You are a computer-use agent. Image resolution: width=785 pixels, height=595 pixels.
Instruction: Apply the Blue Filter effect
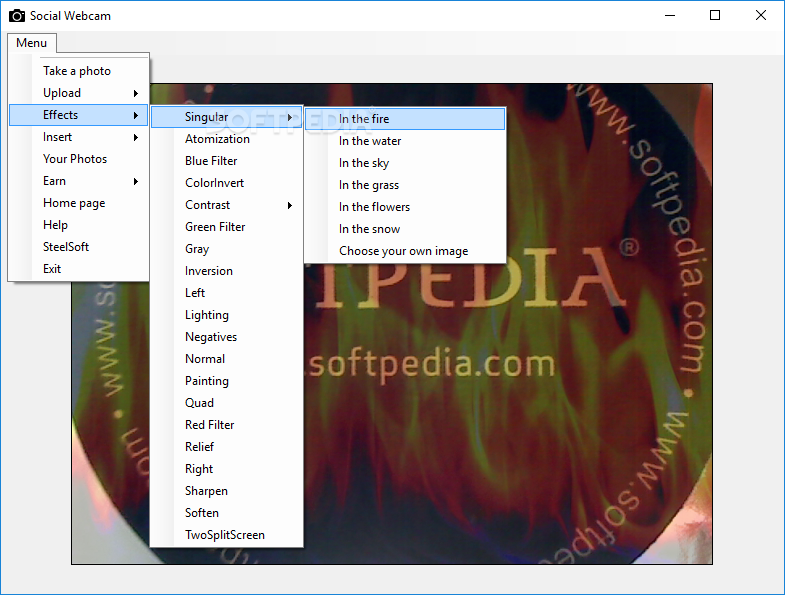point(227,161)
